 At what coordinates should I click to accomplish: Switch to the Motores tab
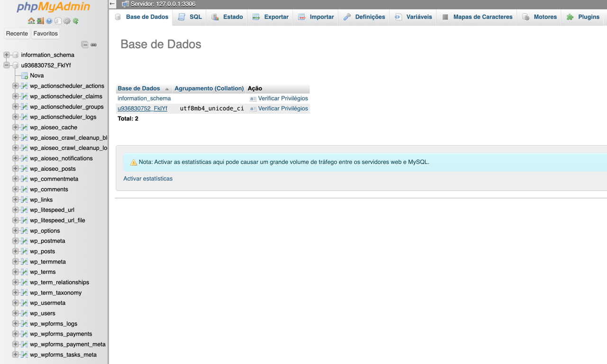pos(540,17)
